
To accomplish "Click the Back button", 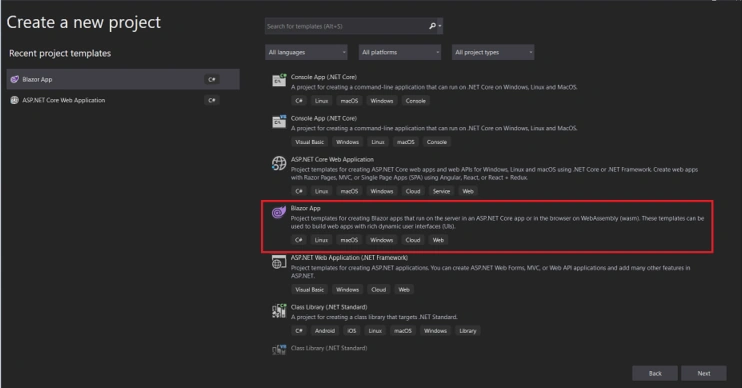I will (655, 373).
